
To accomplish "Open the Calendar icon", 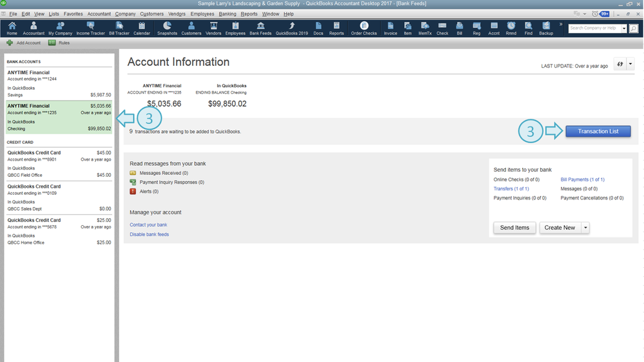I will pyautogui.click(x=142, y=28).
